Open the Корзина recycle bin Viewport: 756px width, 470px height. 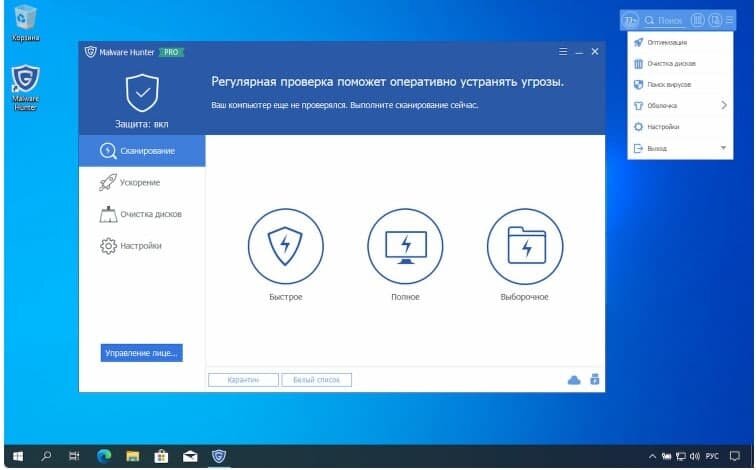pyautogui.click(x=26, y=23)
